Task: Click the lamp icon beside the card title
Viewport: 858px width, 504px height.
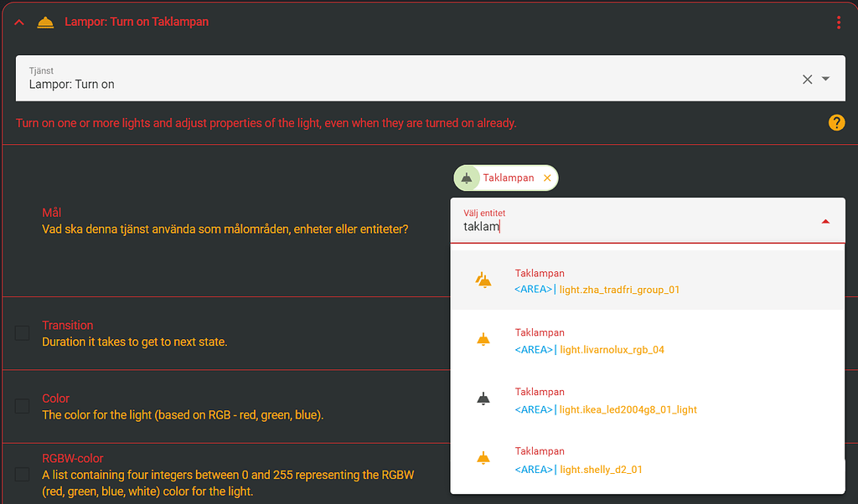Action: (45, 22)
